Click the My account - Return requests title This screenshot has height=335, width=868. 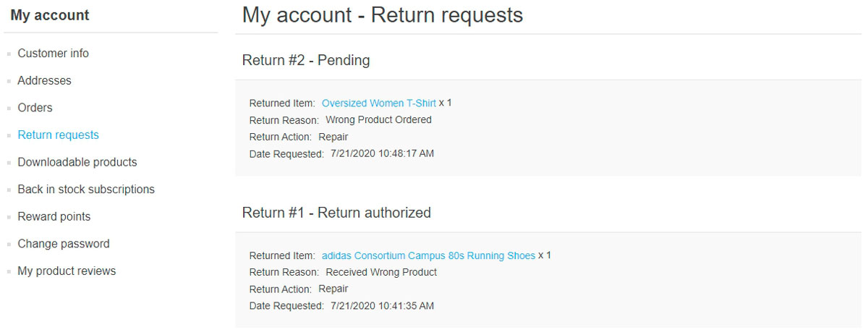(x=382, y=15)
